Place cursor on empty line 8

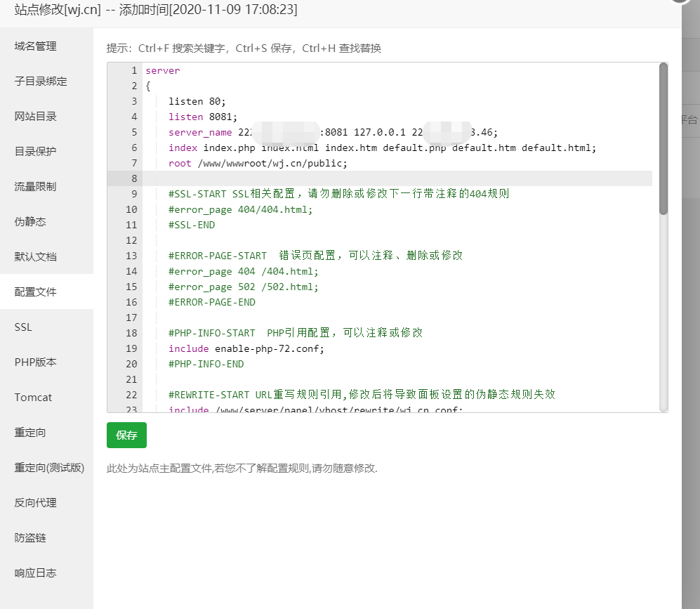click(x=397, y=178)
